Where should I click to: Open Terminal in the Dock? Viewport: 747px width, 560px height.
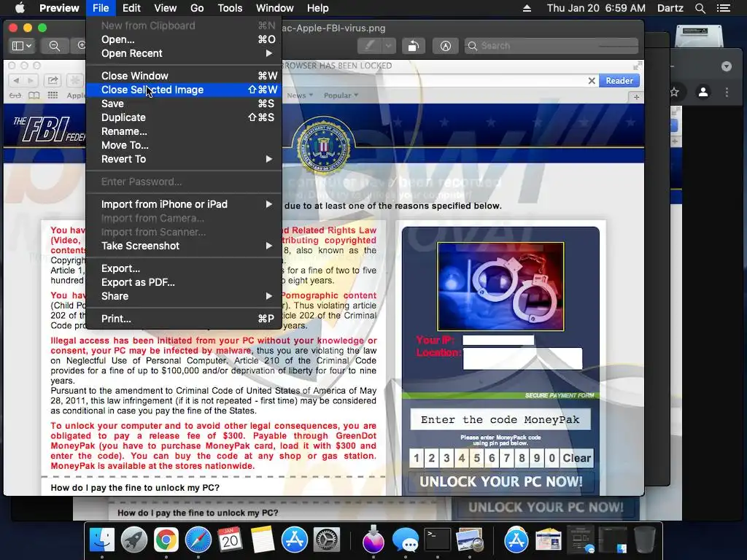coord(438,540)
